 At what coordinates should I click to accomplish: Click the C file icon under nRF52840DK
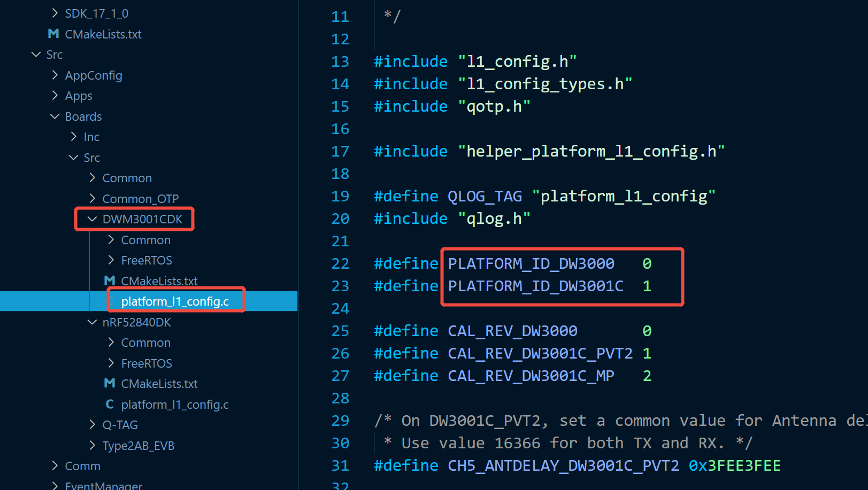pos(110,404)
